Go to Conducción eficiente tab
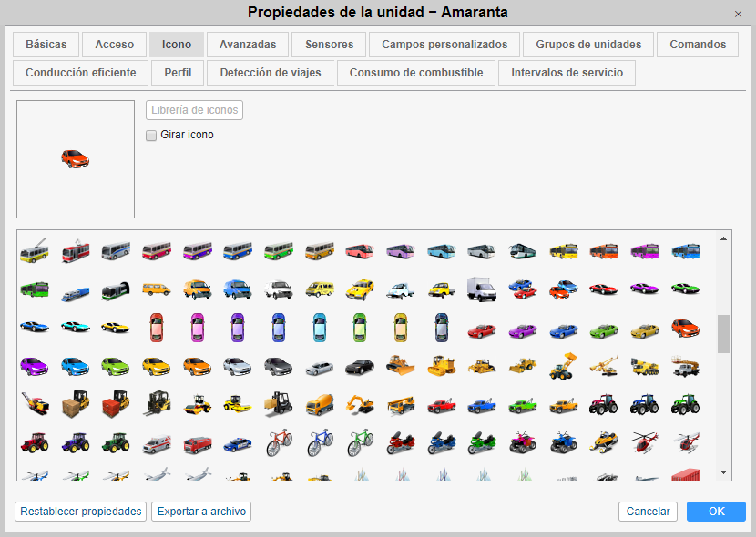This screenshot has height=537, width=756. click(80, 73)
